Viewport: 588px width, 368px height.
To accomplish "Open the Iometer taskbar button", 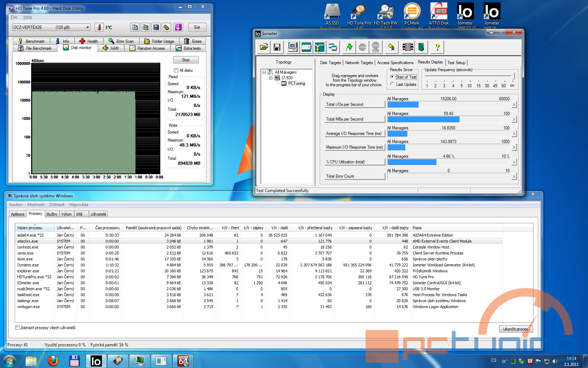I will coord(96,361).
